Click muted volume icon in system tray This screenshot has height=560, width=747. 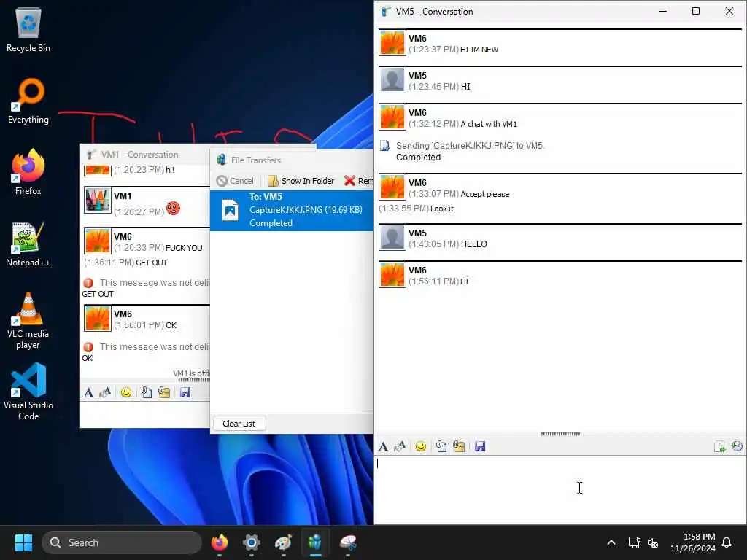click(x=653, y=542)
